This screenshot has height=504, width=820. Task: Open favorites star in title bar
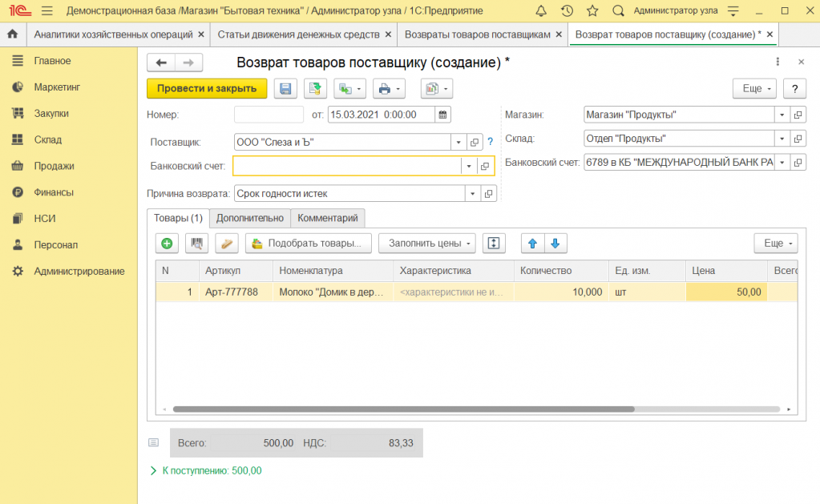(x=592, y=11)
